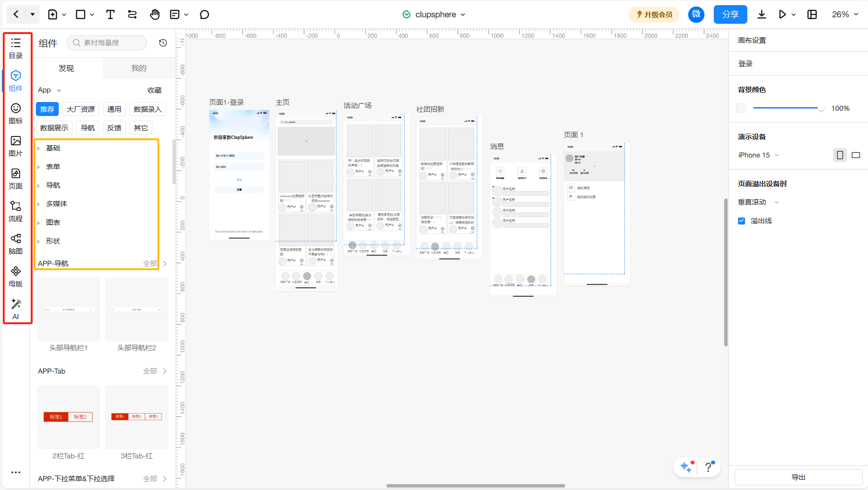Image resolution: width=868 pixels, height=490 pixels.
Task: Open the 页面 pages sidebar
Action: (16, 179)
